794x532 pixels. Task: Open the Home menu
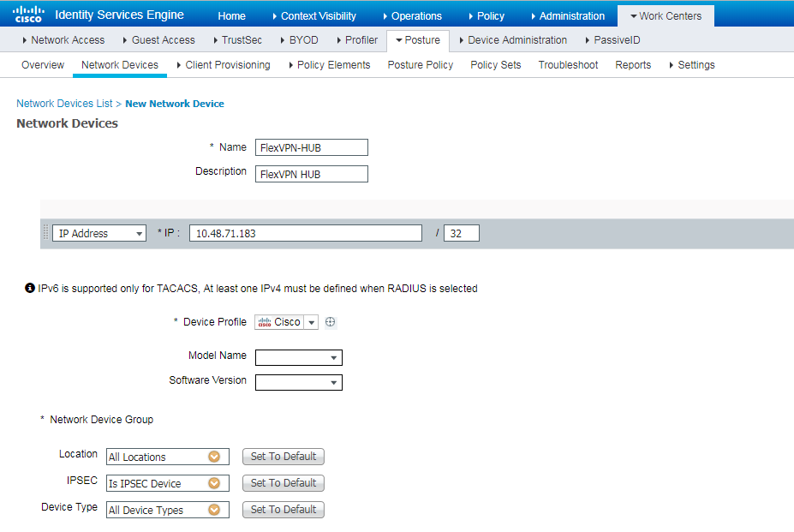point(231,15)
